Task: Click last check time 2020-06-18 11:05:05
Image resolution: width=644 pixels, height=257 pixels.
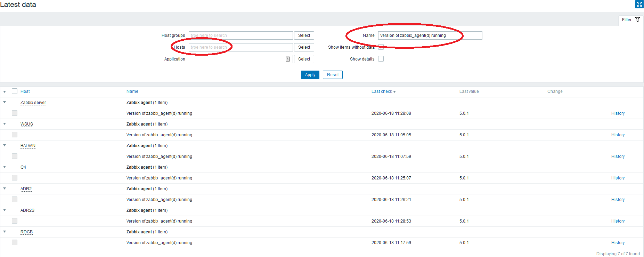Action: (x=391, y=135)
